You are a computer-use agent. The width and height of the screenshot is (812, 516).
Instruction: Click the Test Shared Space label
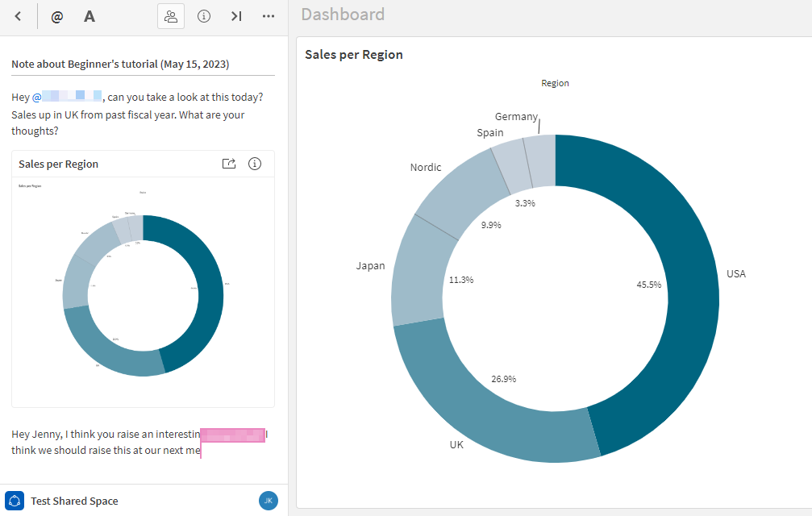[74, 501]
